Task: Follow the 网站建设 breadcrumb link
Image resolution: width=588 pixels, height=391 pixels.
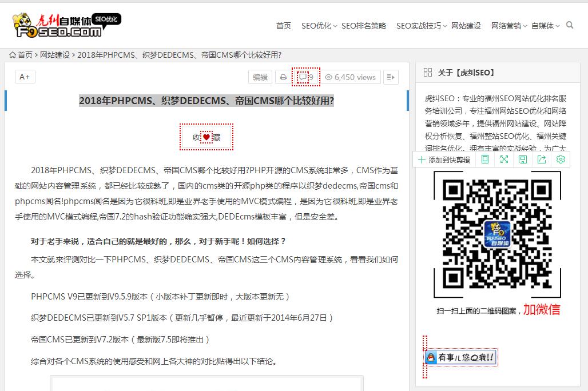Action: click(x=55, y=56)
